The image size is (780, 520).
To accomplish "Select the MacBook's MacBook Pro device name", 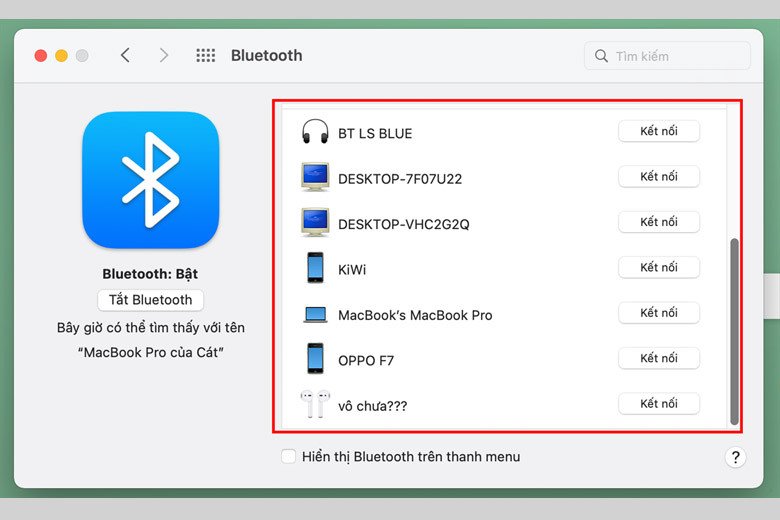I will click(x=415, y=315).
